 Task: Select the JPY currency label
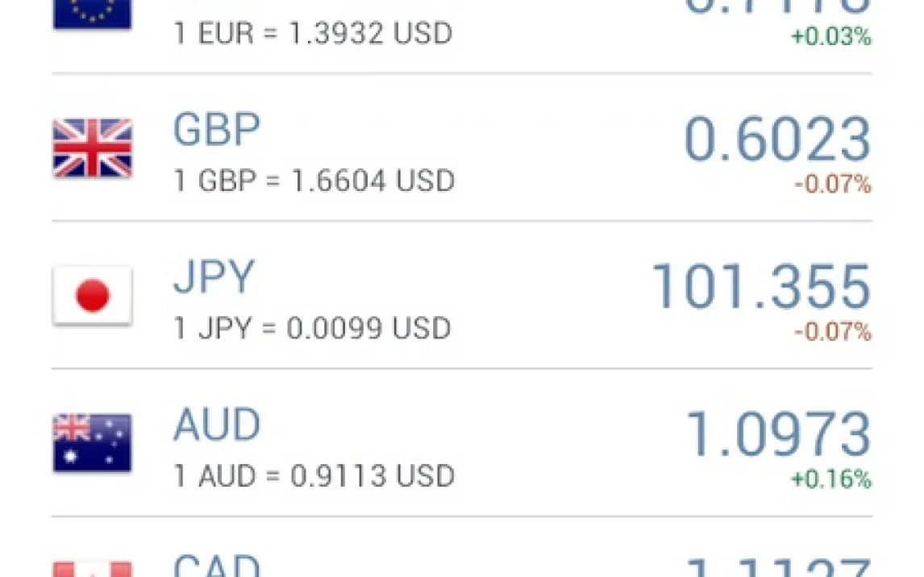pos(214,277)
